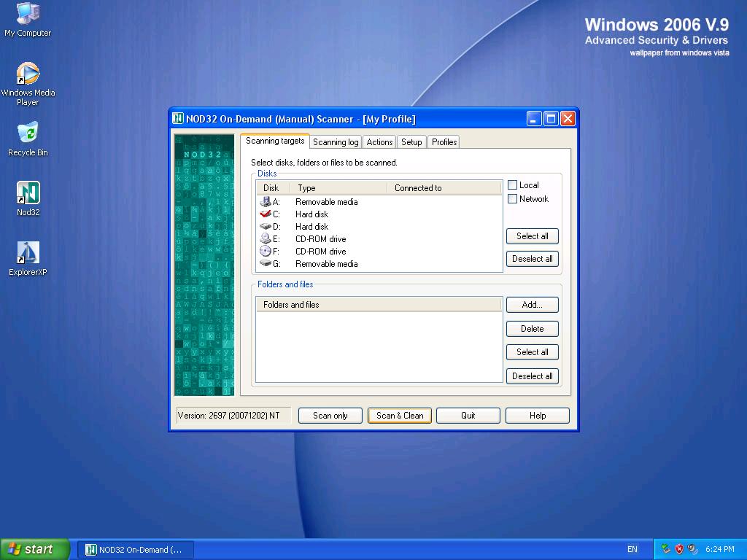Toggle the F: CD-ROM drive icon
The image size is (747, 560).
pyautogui.click(x=266, y=252)
